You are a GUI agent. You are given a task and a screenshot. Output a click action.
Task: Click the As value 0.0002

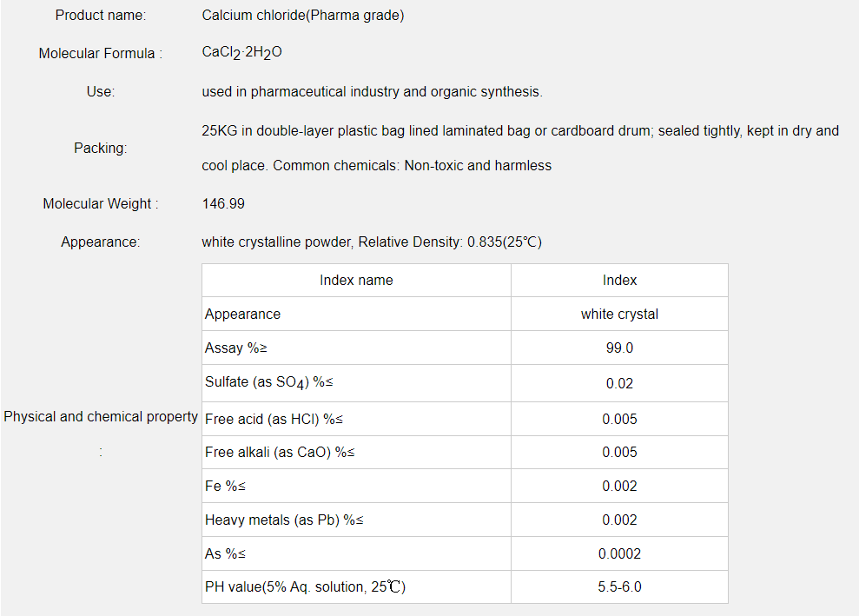(x=619, y=554)
